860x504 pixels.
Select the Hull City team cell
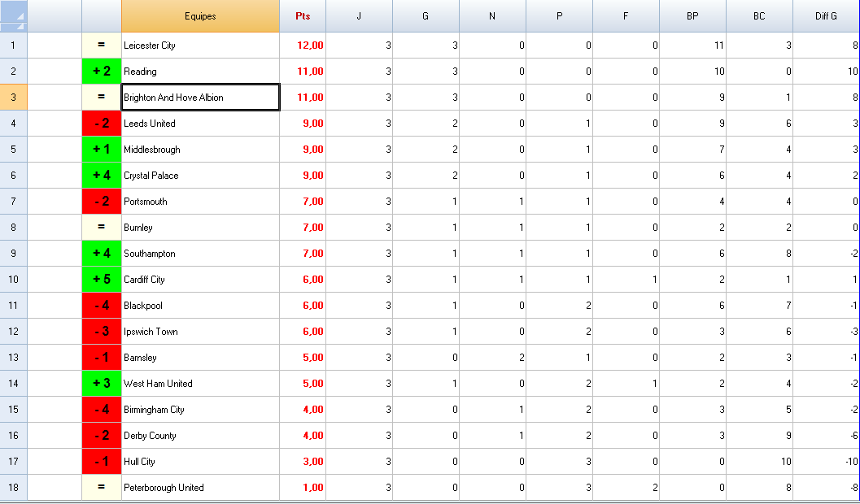[200, 462]
